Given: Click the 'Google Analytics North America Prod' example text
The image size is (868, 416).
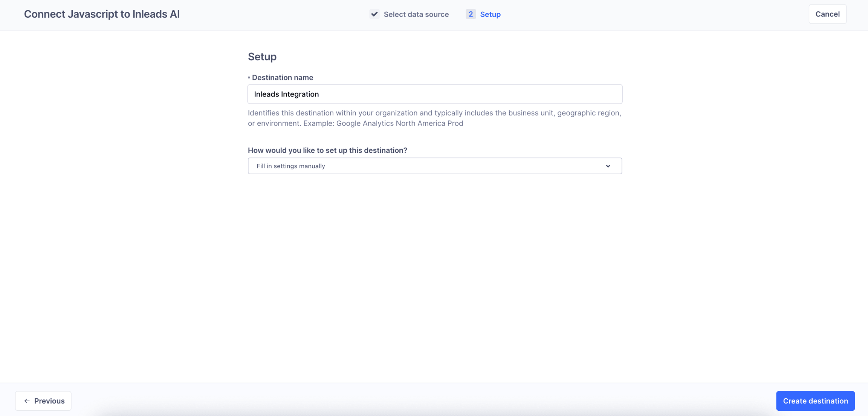Looking at the screenshot, I should [399, 124].
